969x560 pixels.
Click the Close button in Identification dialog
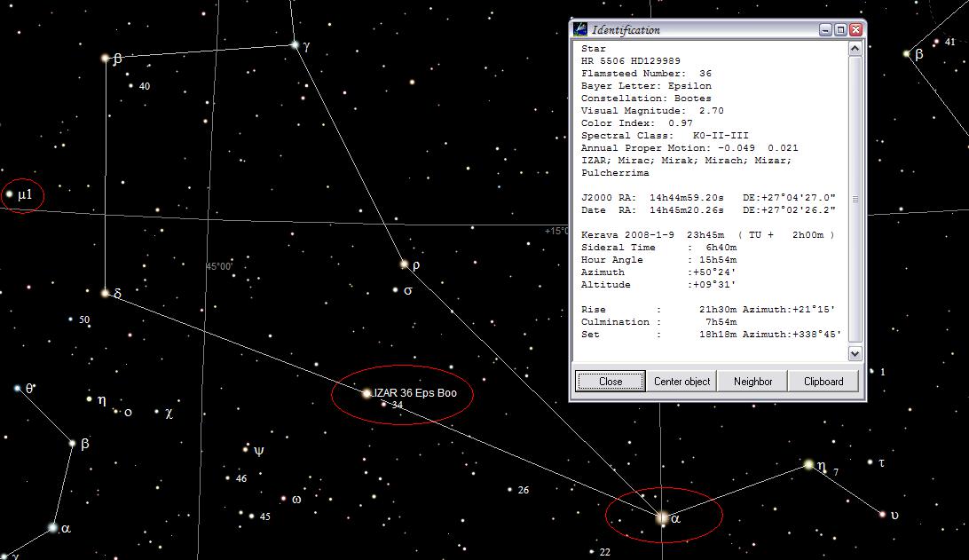(x=610, y=382)
